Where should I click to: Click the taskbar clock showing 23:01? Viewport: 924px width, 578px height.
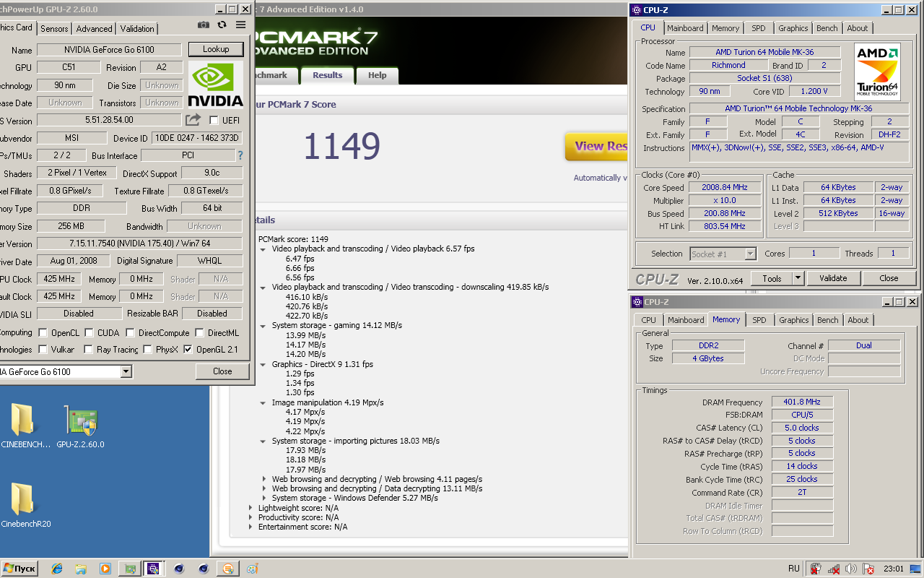[x=894, y=569]
